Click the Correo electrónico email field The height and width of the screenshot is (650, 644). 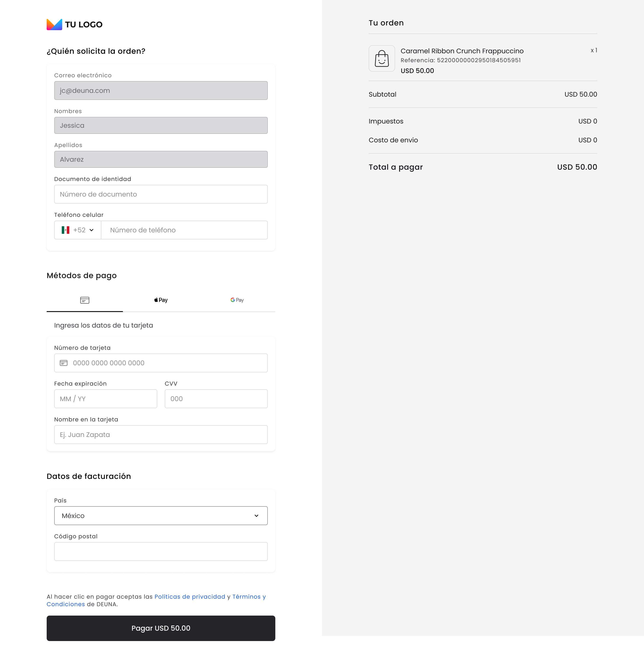tap(161, 91)
